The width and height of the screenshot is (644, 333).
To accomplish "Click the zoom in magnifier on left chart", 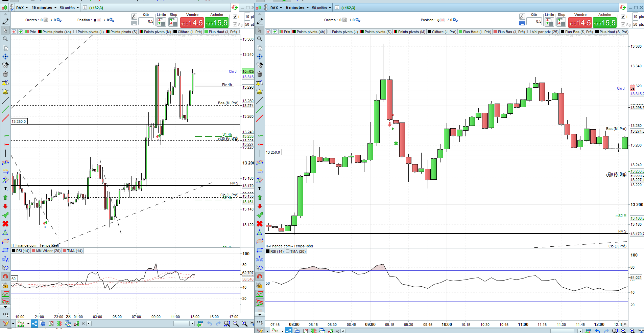I will (x=244, y=324).
